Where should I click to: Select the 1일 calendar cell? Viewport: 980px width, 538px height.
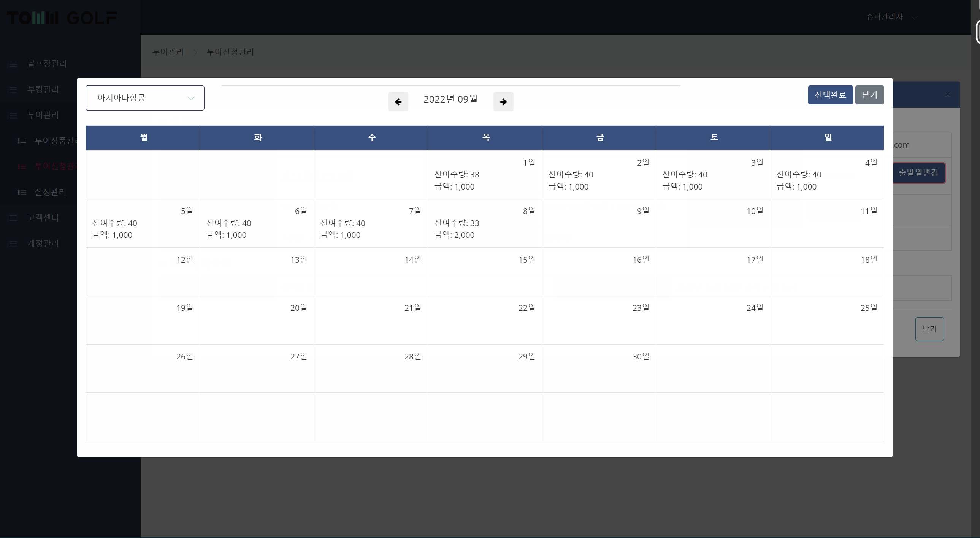point(484,175)
